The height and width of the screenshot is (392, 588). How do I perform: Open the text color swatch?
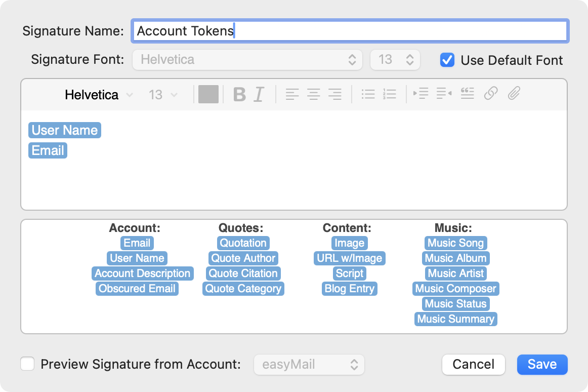(x=208, y=94)
